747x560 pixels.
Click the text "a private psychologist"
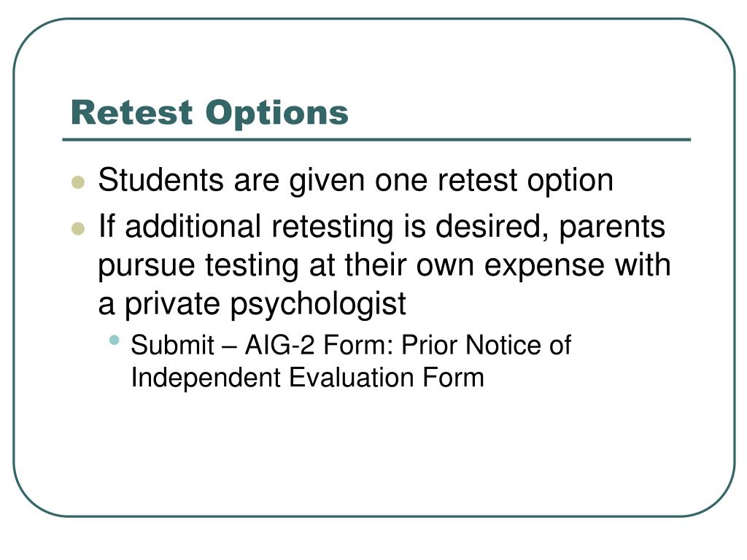click(x=252, y=304)
